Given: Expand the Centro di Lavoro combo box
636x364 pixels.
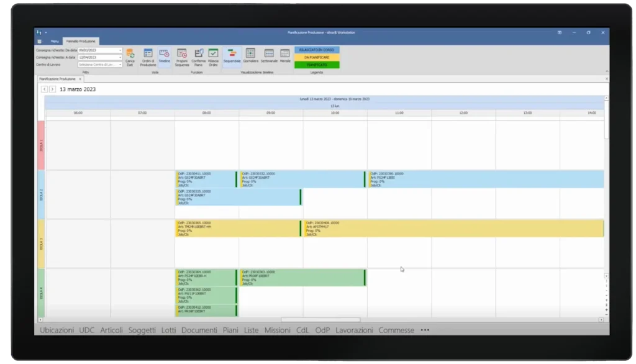Looking at the screenshot, I should [120, 65].
